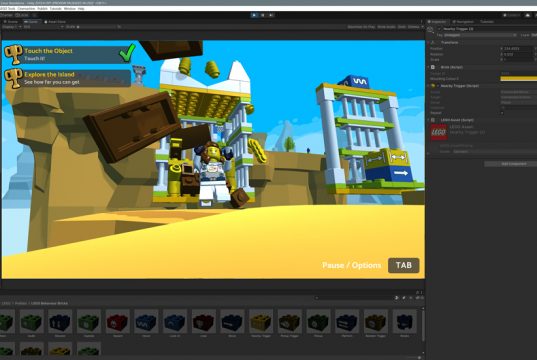Viewport: 537px width, 360px height.
Task: Click the cloud services icon in the top right
Action: point(527,15)
